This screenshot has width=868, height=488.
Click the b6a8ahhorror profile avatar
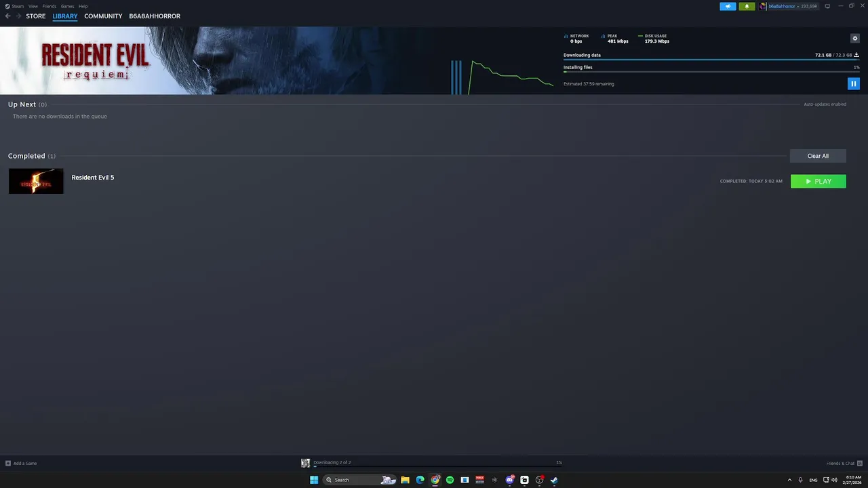(763, 6)
